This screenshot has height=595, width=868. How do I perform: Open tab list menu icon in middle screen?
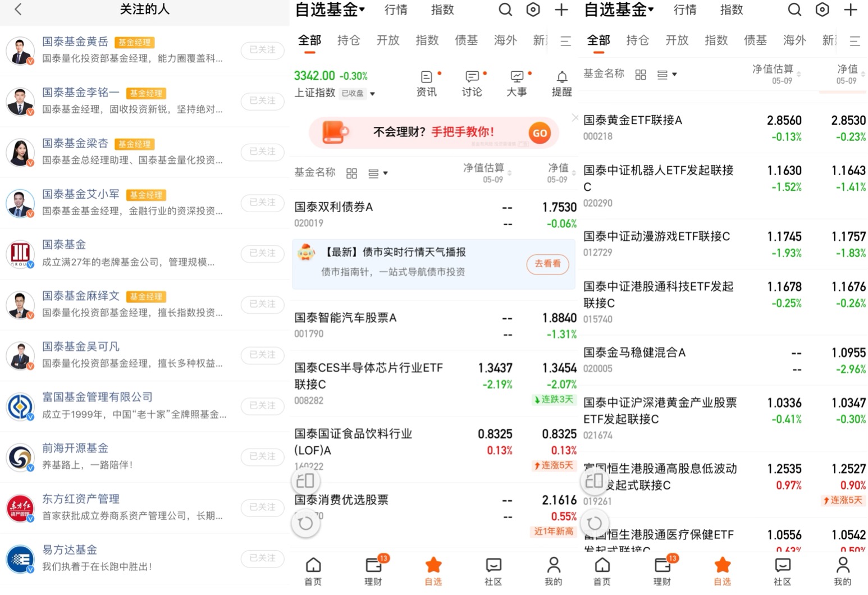(x=566, y=41)
